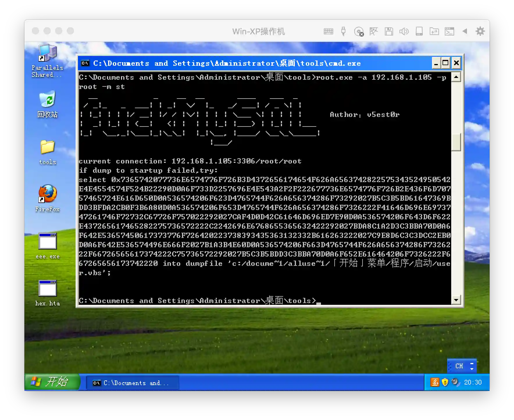Click the cmd scrollbar down arrow
The image size is (514, 420).
(x=456, y=300)
